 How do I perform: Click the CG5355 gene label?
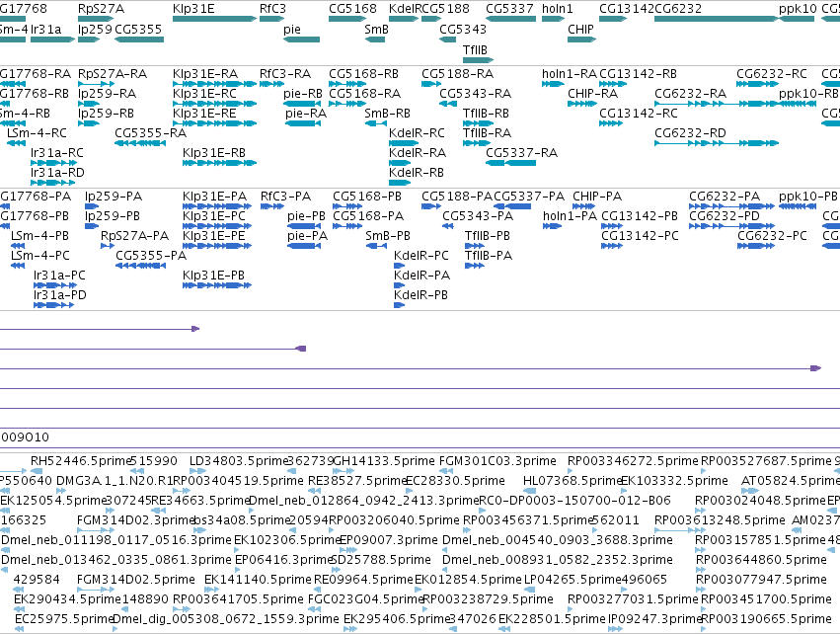pyautogui.click(x=138, y=29)
